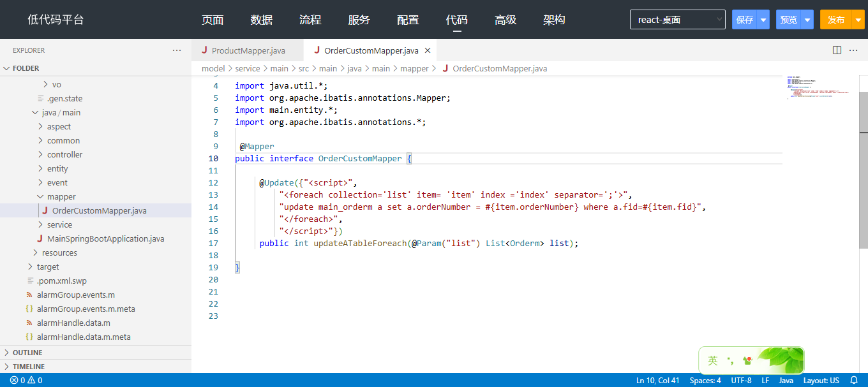Click alarmHandle.data.m.meta braces icon
The image size is (868, 387).
tap(29, 337)
